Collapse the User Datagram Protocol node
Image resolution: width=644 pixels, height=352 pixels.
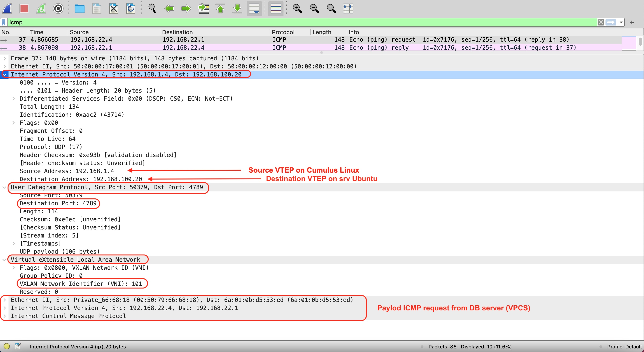click(4, 187)
